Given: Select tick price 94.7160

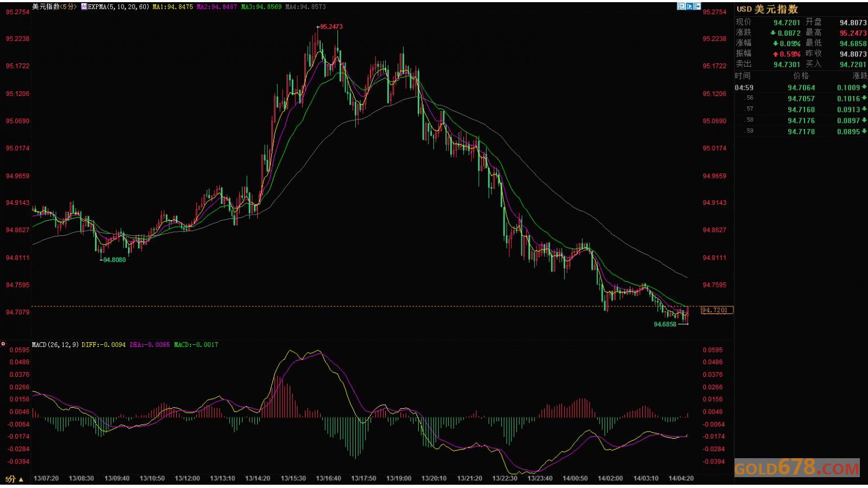Looking at the screenshot, I should pyautogui.click(x=801, y=110).
